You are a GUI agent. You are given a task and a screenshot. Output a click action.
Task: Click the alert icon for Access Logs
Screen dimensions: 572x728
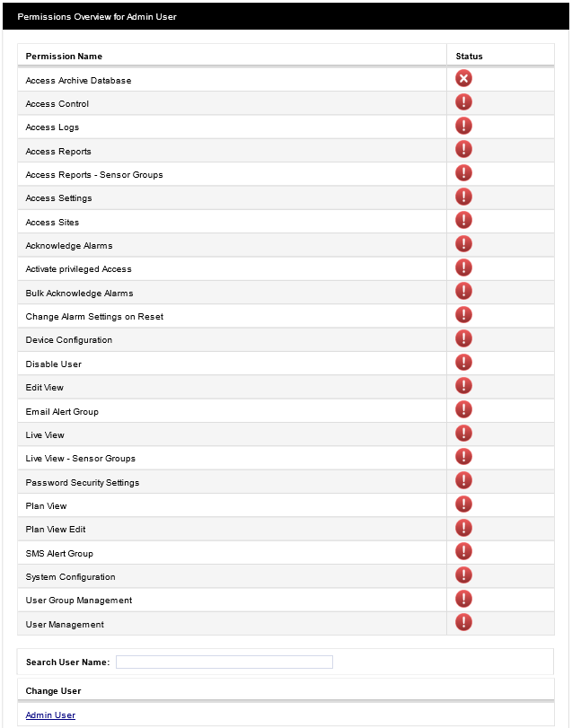pyautogui.click(x=463, y=126)
